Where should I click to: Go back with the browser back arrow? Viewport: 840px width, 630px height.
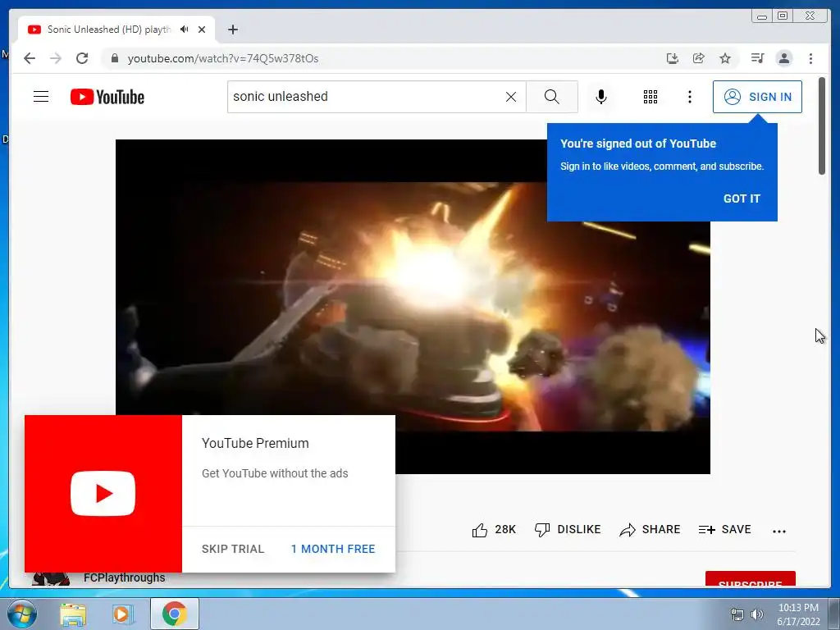click(x=30, y=58)
